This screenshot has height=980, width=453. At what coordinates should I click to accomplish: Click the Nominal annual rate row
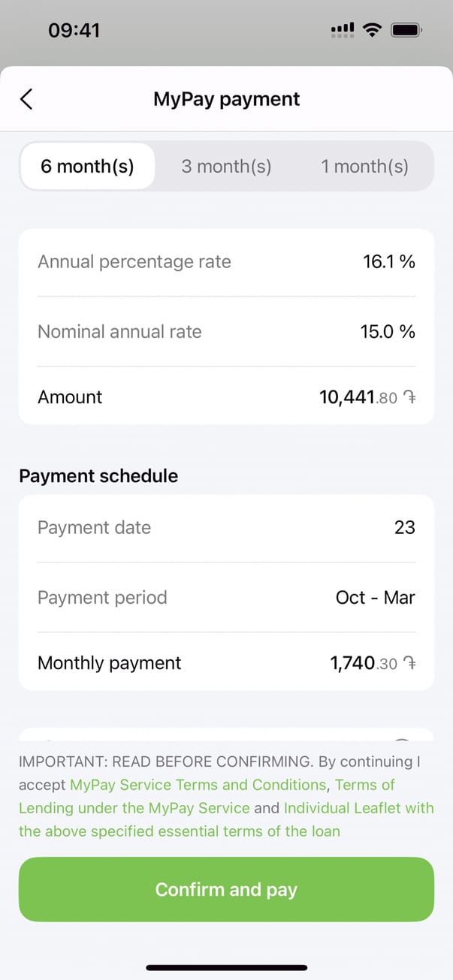pyautogui.click(x=226, y=332)
